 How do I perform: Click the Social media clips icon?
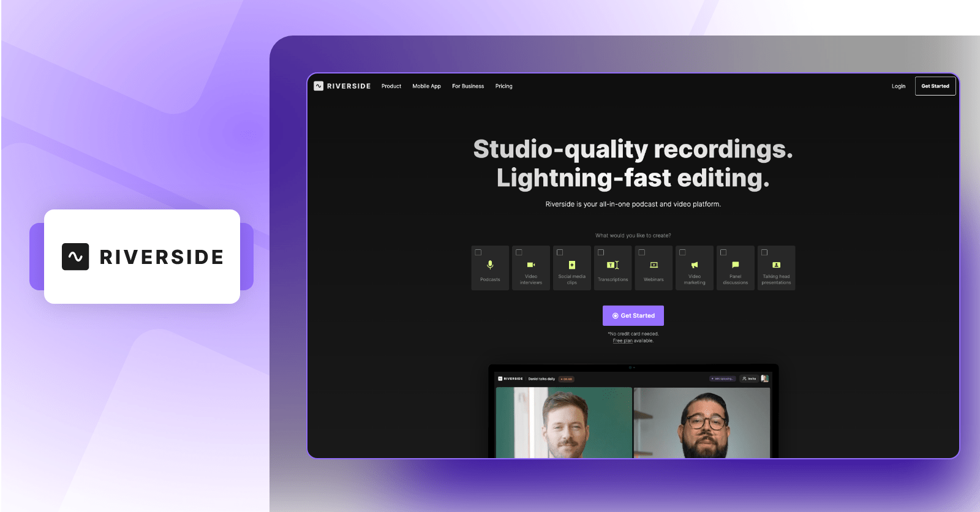[572, 265]
